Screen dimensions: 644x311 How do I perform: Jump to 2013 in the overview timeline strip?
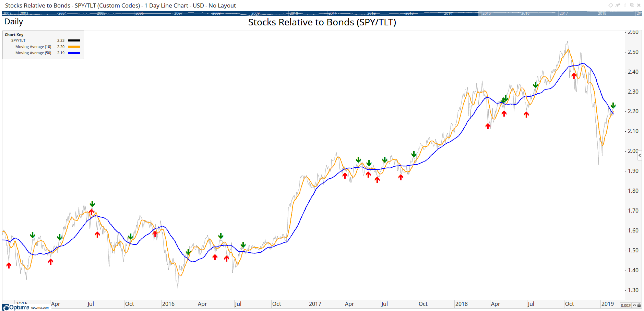pyautogui.click(x=409, y=13)
